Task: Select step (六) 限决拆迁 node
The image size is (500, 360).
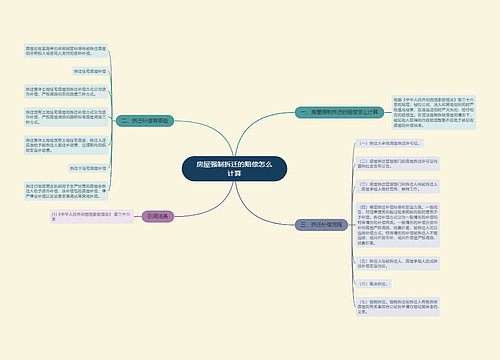Action: point(374,284)
